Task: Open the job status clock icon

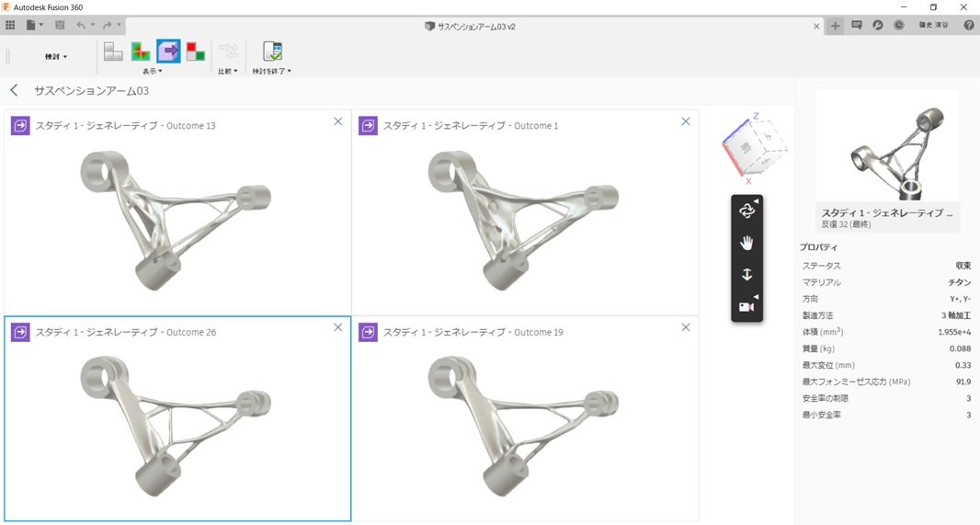Action: click(897, 26)
